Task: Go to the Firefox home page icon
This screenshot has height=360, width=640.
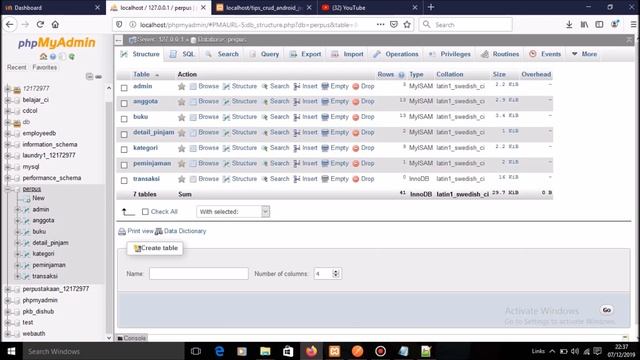Action: (55, 24)
